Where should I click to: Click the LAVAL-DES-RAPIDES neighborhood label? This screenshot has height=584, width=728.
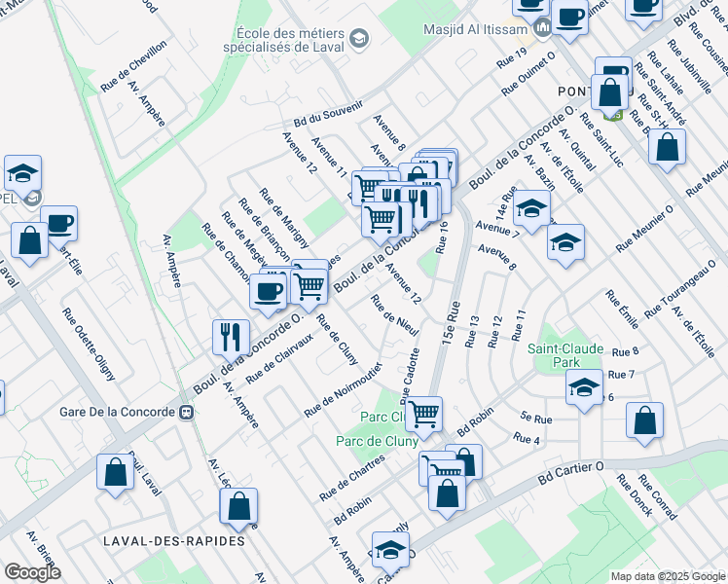click(x=174, y=541)
